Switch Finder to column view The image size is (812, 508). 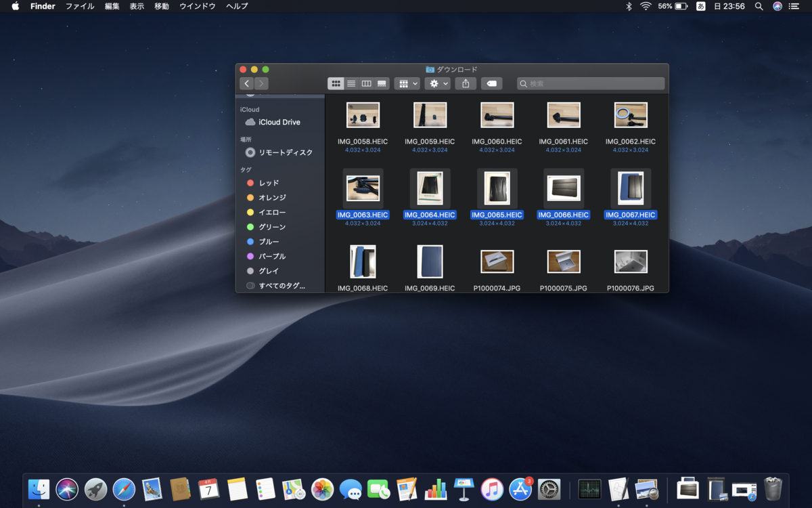[366, 83]
